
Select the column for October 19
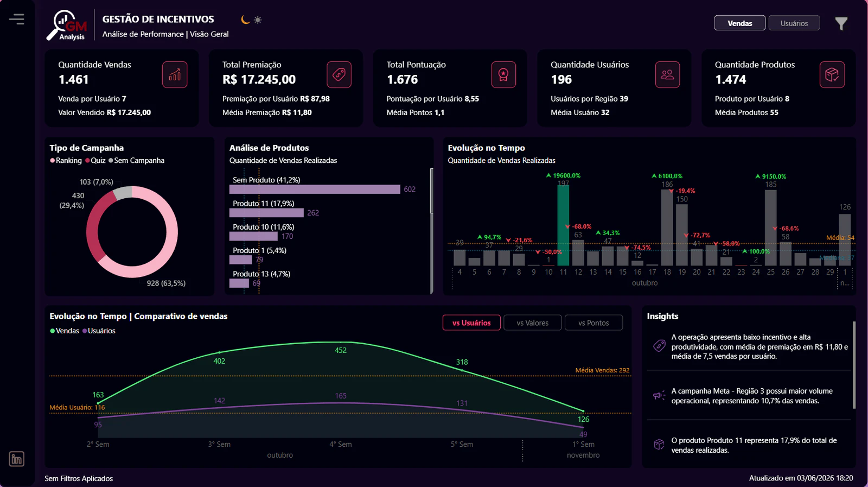[x=682, y=235]
